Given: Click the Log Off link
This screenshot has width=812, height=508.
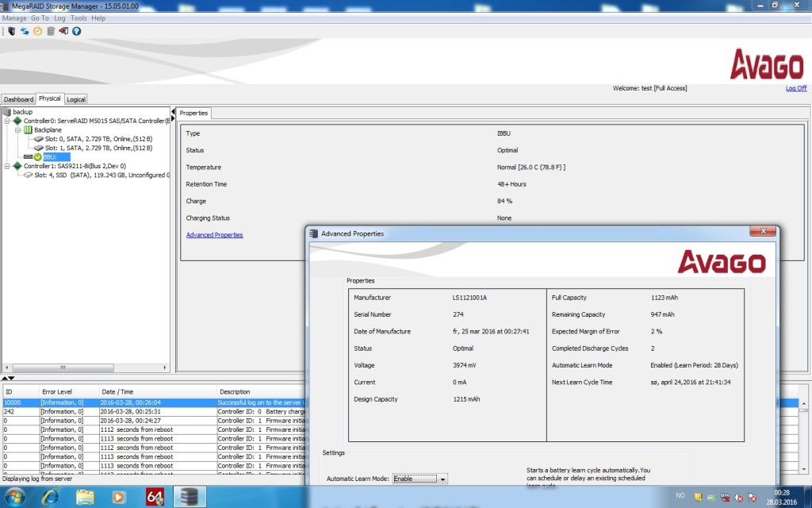Looking at the screenshot, I should (795, 88).
